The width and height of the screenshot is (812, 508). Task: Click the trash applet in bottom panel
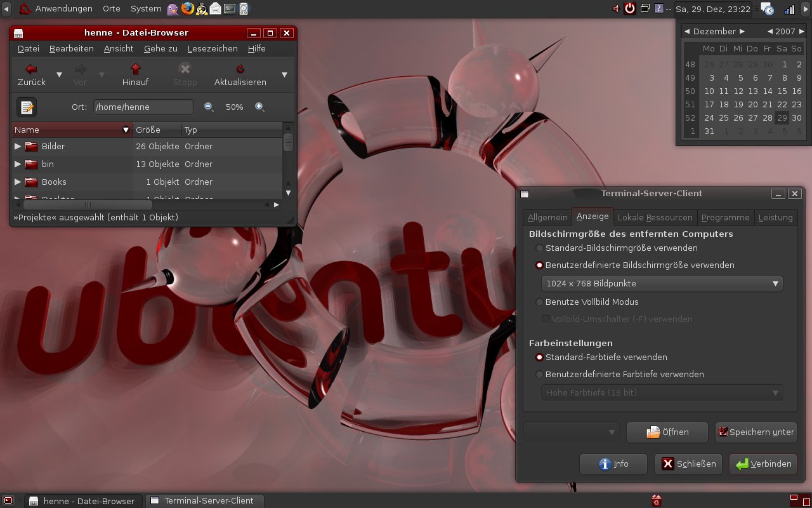click(657, 500)
